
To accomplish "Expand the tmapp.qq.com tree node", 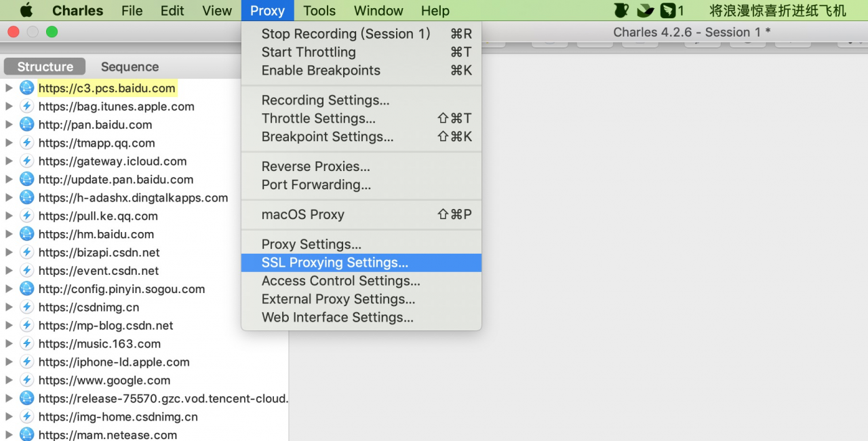I will pyautogui.click(x=9, y=142).
